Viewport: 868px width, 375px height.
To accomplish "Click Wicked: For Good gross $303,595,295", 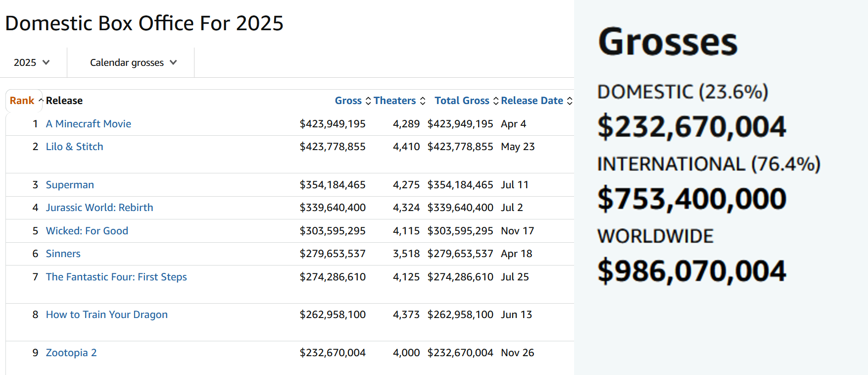I will pyautogui.click(x=333, y=231).
